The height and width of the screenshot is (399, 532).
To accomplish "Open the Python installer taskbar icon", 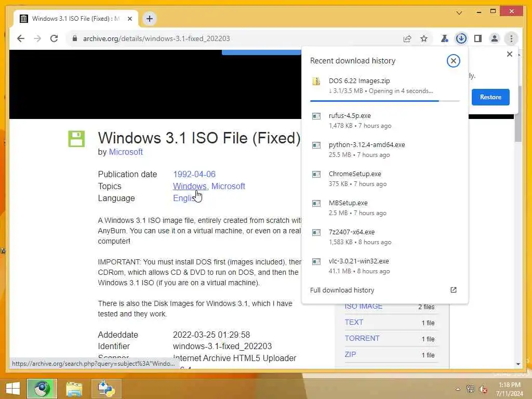I will coord(106,389).
